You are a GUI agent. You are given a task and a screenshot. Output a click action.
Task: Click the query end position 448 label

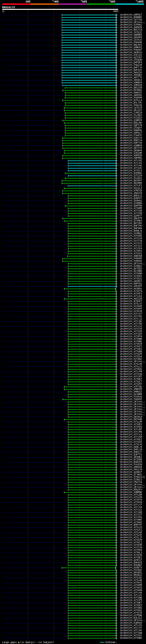click(x=115, y=11)
